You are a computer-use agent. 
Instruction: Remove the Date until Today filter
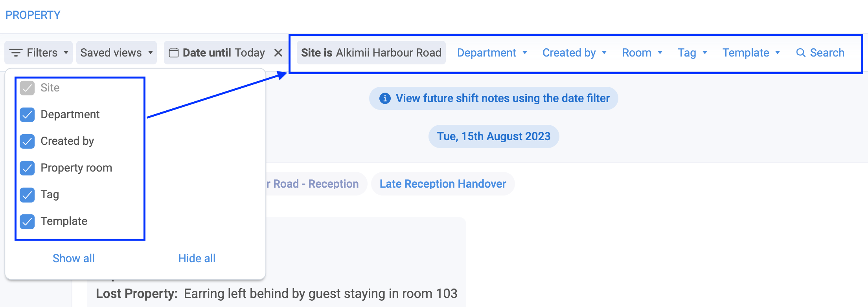[x=278, y=53]
